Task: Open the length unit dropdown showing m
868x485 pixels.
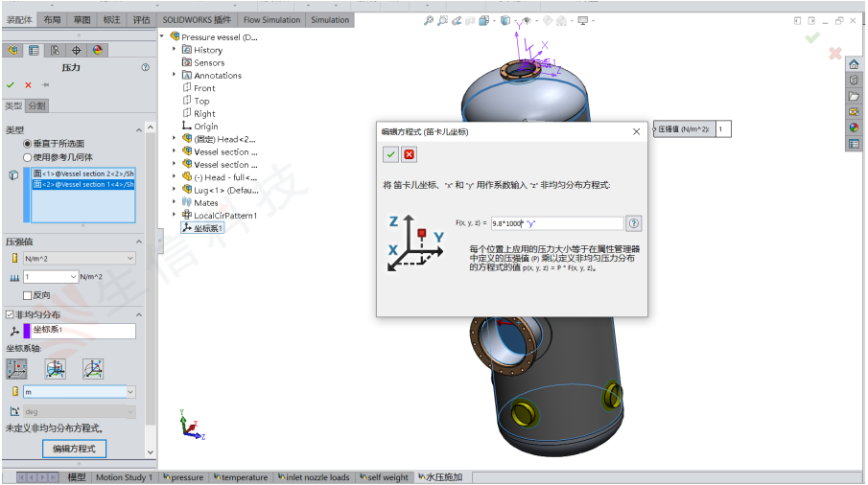Action: [129, 391]
